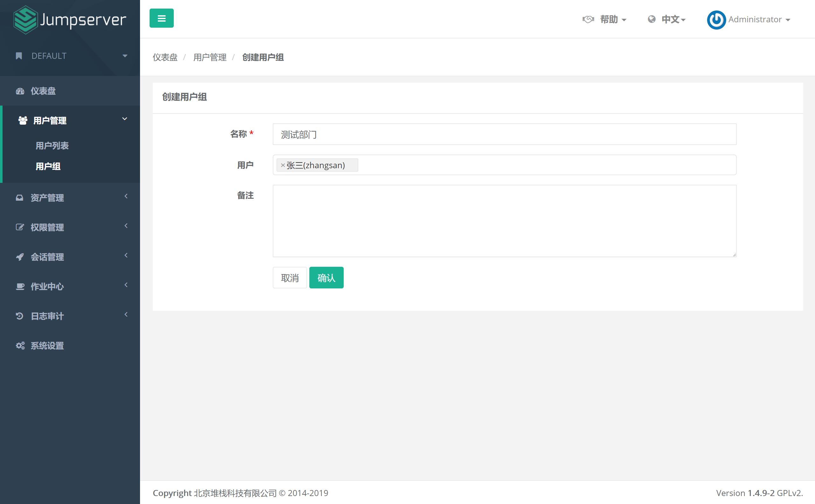The height and width of the screenshot is (504, 815).
Task: Click the Jumpserver logo
Action: (x=70, y=20)
